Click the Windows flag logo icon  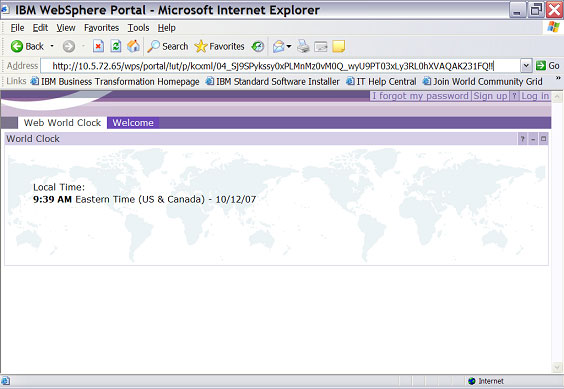coord(553,27)
